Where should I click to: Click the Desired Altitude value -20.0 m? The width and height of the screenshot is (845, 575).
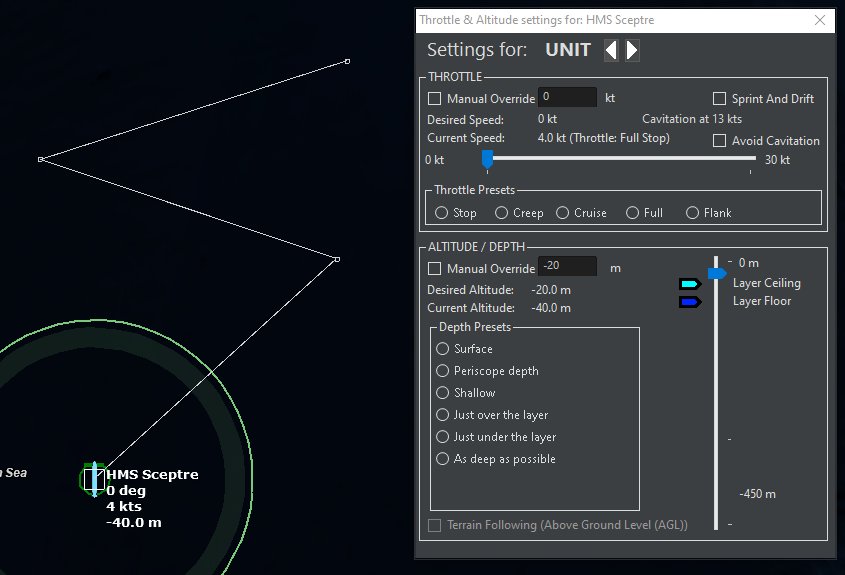click(x=551, y=290)
